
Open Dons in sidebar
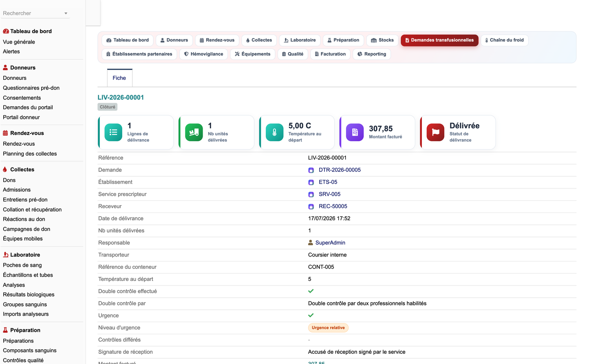point(9,180)
